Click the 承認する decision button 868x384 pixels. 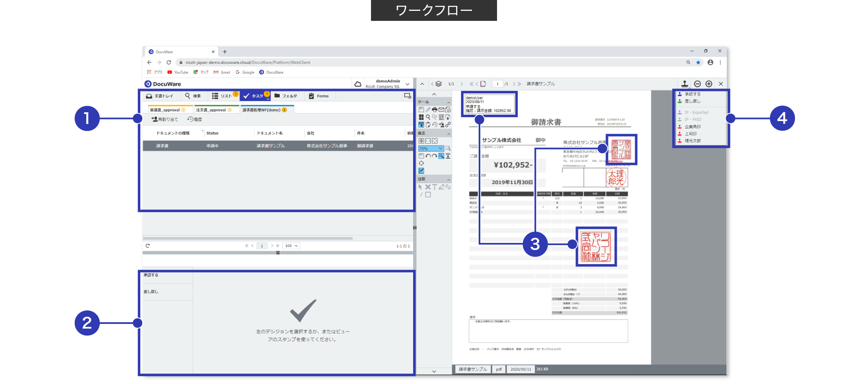(151, 275)
